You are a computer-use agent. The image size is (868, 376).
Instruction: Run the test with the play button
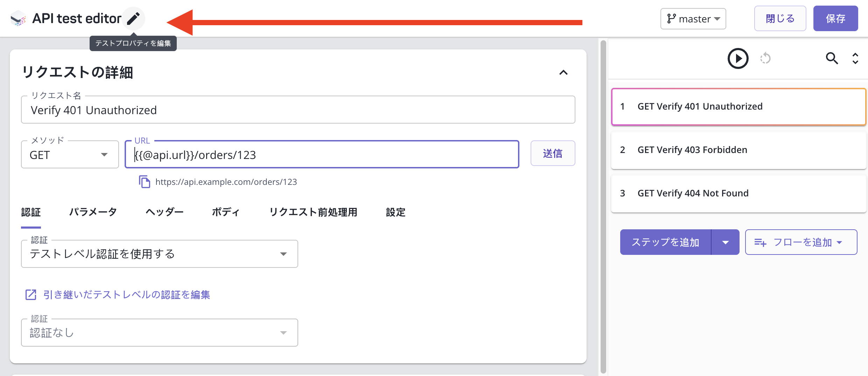coord(738,58)
